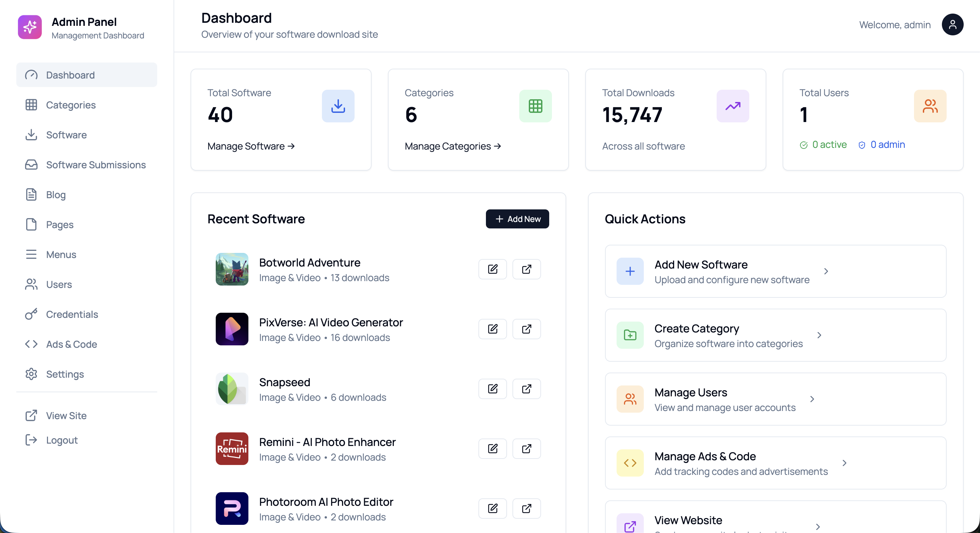Click the edit icon for Remini
Image resolution: width=980 pixels, height=533 pixels.
tap(492, 449)
